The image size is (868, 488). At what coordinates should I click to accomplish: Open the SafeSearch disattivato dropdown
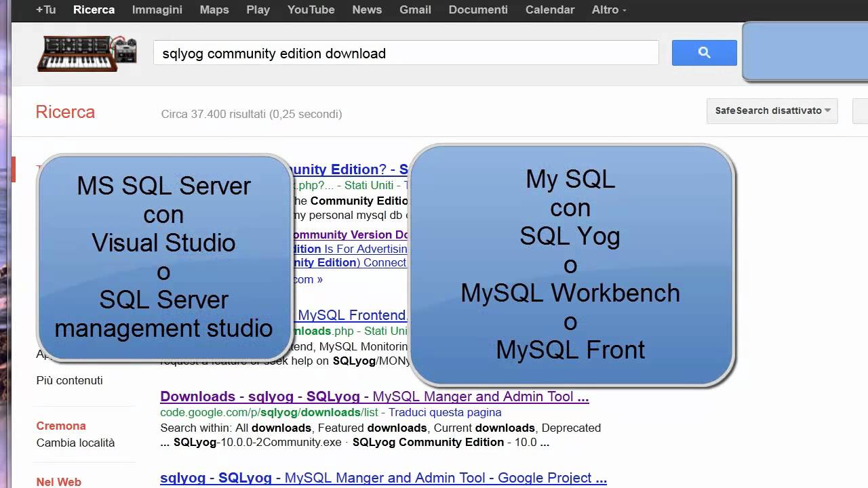pyautogui.click(x=772, y=110)
